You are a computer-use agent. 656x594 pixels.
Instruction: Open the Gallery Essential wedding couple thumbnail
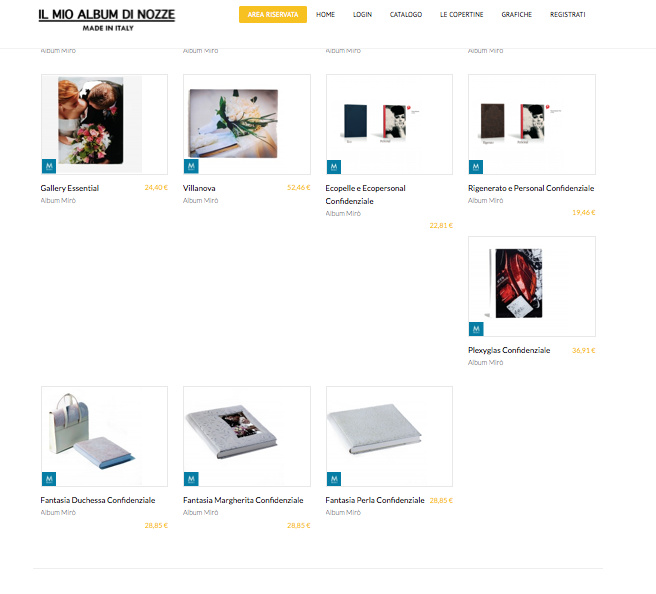[x=104, y=124]
